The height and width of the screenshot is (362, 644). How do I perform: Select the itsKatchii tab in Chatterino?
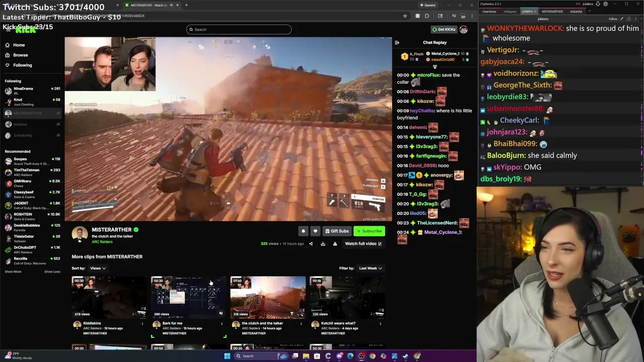coord(576,11)
